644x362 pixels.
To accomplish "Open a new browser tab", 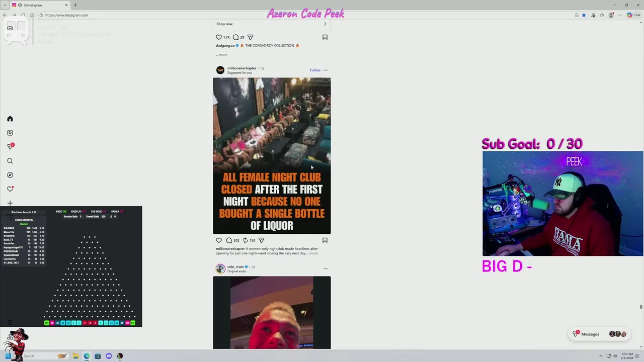I will tap(75, 5).
